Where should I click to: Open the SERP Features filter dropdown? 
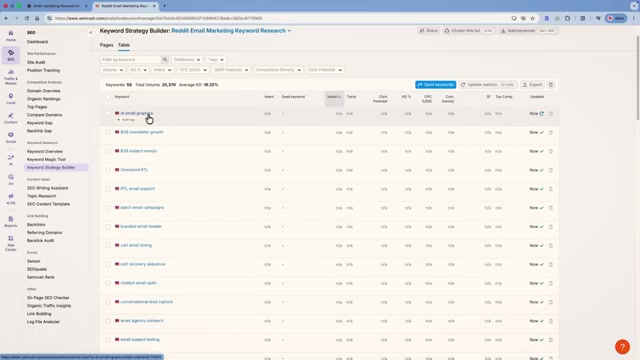coord(231,70)
